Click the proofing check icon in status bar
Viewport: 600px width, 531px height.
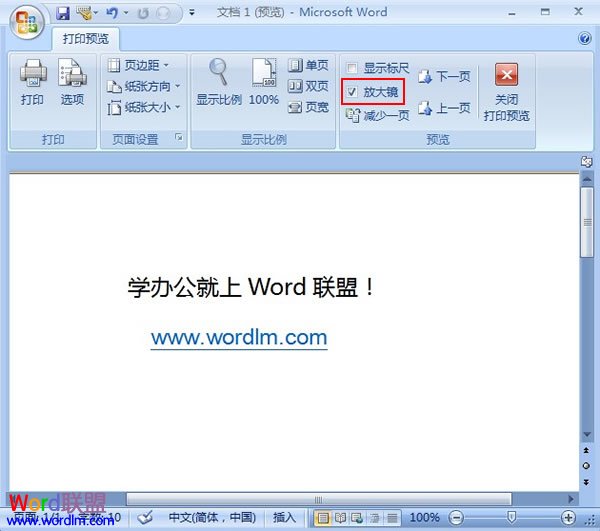click(x=145, y=518)
